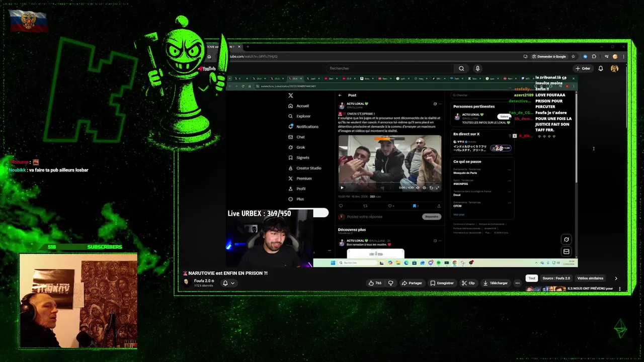This screenshot has width=644, height=362.
Task: Click the X video progress bar
Action: tap(390, 184)
